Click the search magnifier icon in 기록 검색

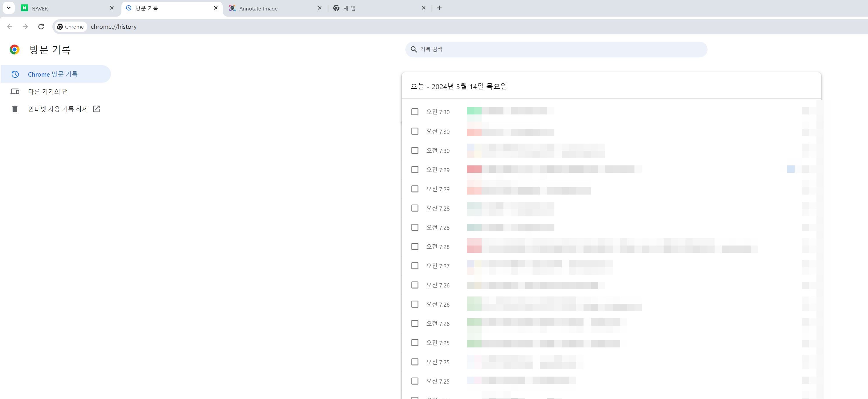414,50
